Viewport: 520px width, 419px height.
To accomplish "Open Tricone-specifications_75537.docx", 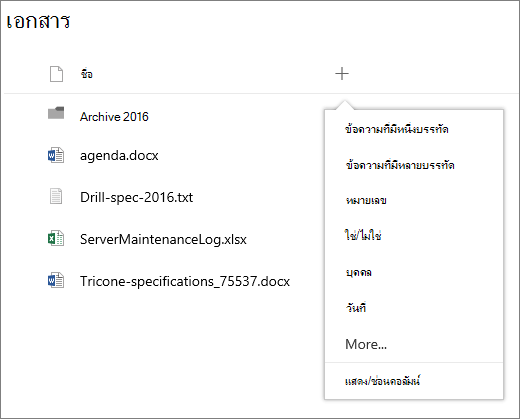I will click(x=185, y=281).
